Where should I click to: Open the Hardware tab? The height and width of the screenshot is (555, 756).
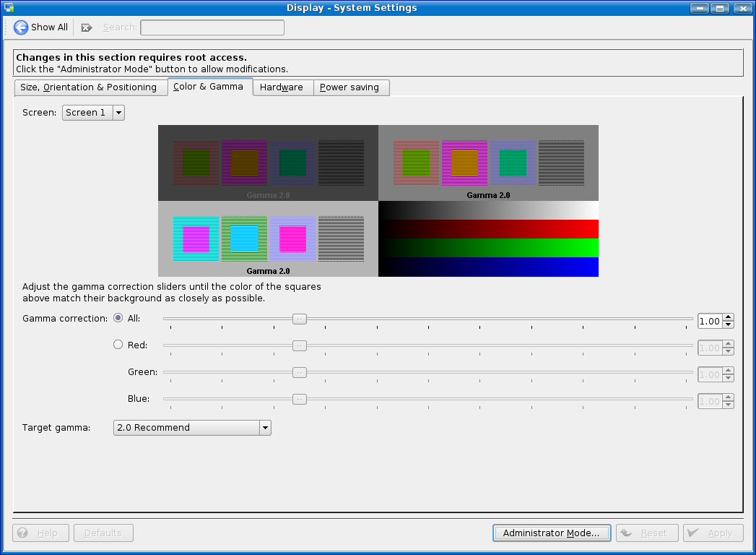tap(282, 87)
